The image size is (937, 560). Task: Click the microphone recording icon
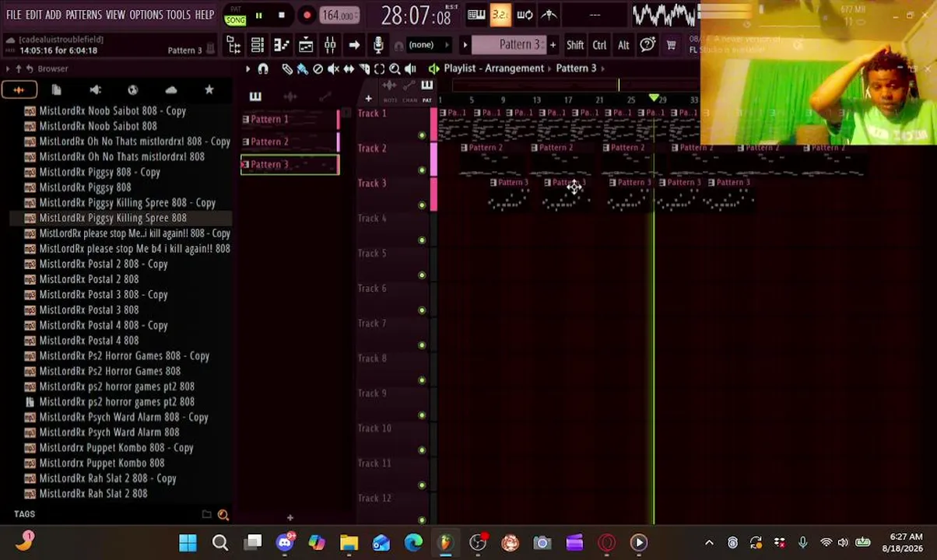click(x=378, y=45)
